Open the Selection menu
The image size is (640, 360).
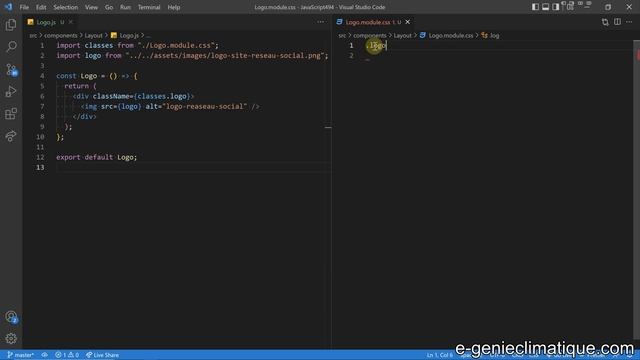pos(65,7)
